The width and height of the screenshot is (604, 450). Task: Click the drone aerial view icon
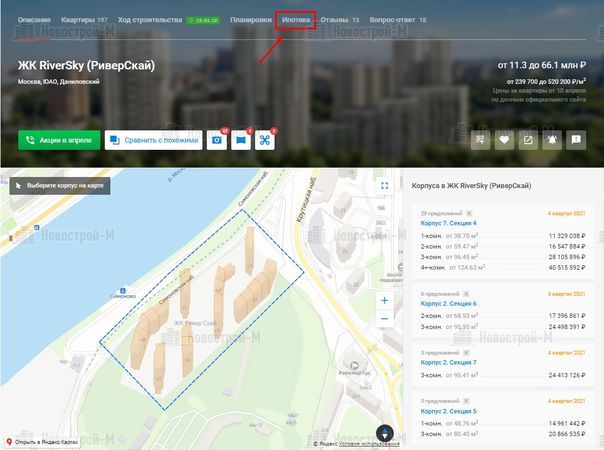265,141
